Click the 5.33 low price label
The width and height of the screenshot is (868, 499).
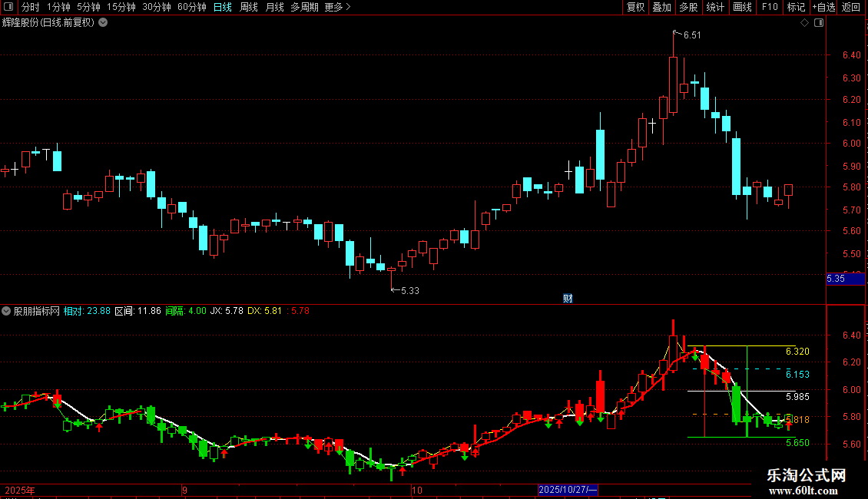[409, 290]
